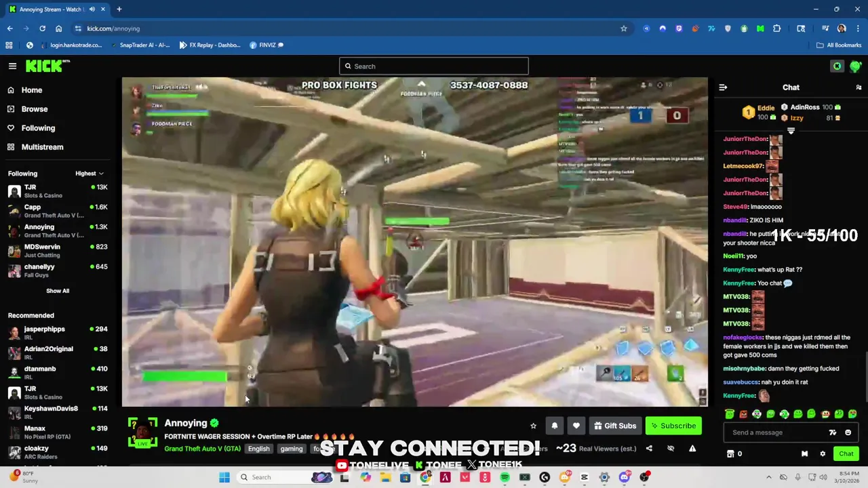Image resolution: width=868 pixels, height=488 pixels.
Task: Open a new browser tab
Action: click(119, 9)
